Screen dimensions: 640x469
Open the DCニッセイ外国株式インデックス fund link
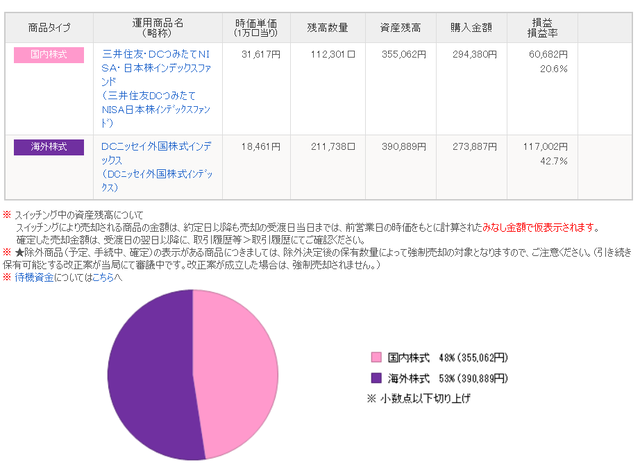(157, 167)
